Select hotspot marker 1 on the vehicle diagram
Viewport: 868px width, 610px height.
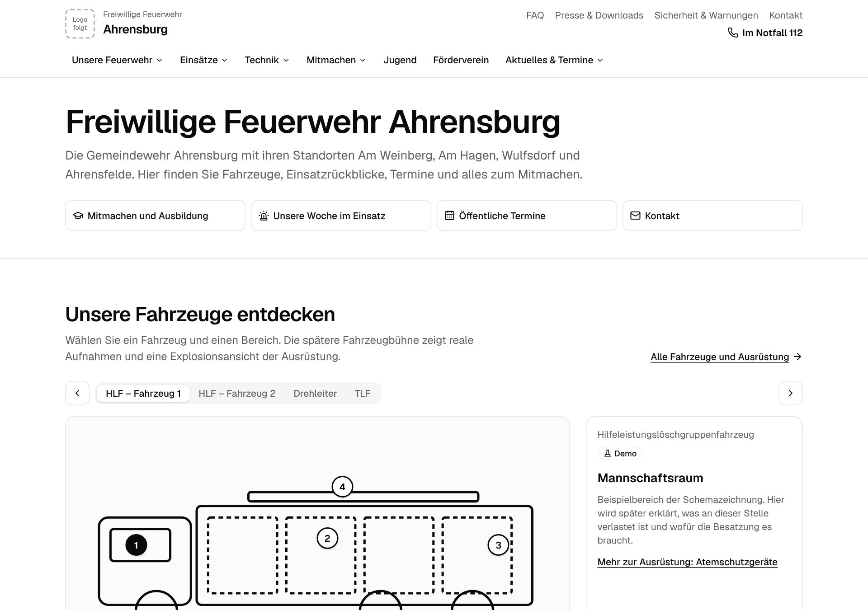tap(136, 545)
